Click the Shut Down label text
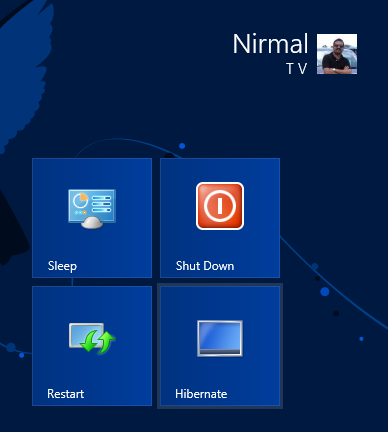Screen dimensions: 388x432 205,266
